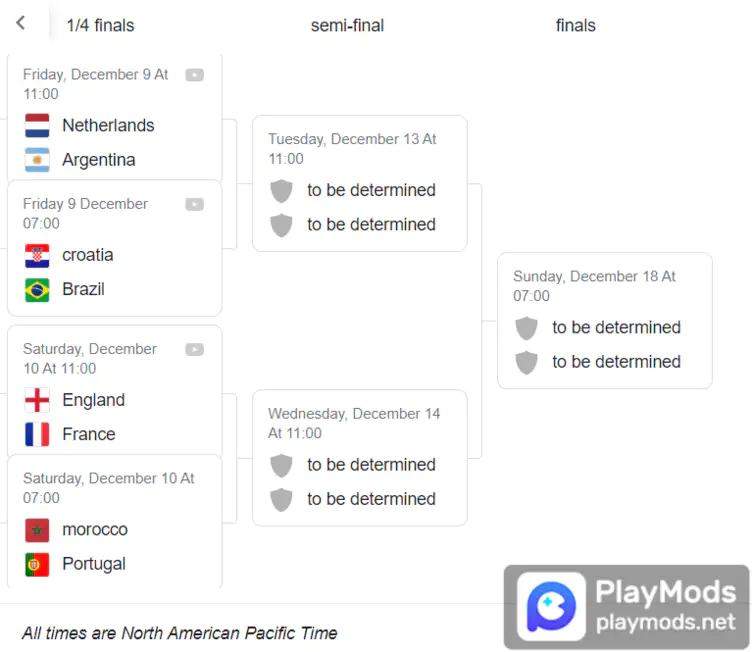Click the Morocco flag icon

click(37, 530)
